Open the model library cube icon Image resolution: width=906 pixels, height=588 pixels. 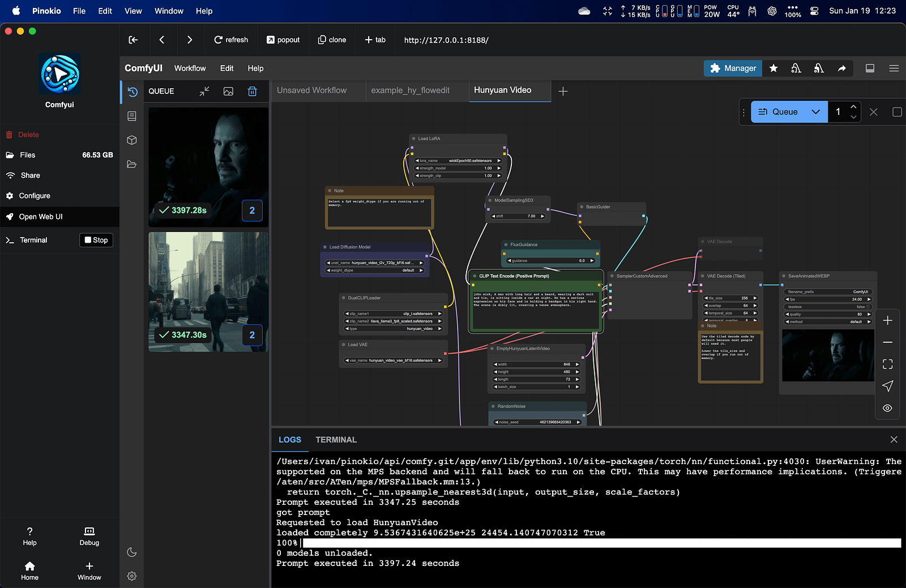[x=132, y=140]
